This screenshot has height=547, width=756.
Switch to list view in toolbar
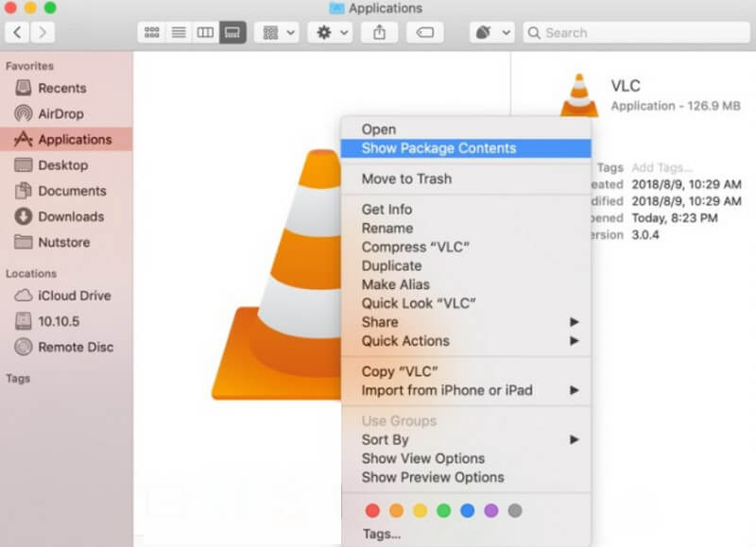[178, 32]
